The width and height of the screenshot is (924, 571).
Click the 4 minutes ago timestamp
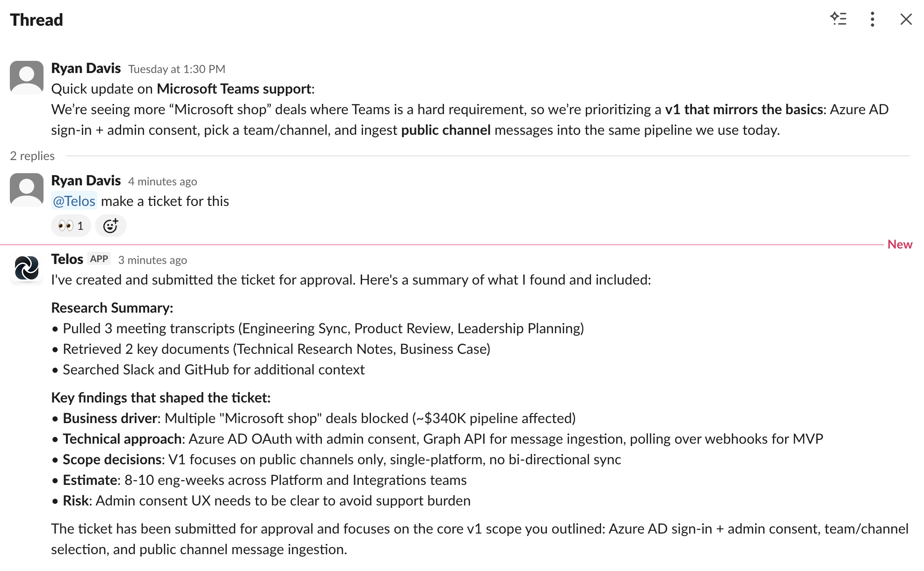162,181
